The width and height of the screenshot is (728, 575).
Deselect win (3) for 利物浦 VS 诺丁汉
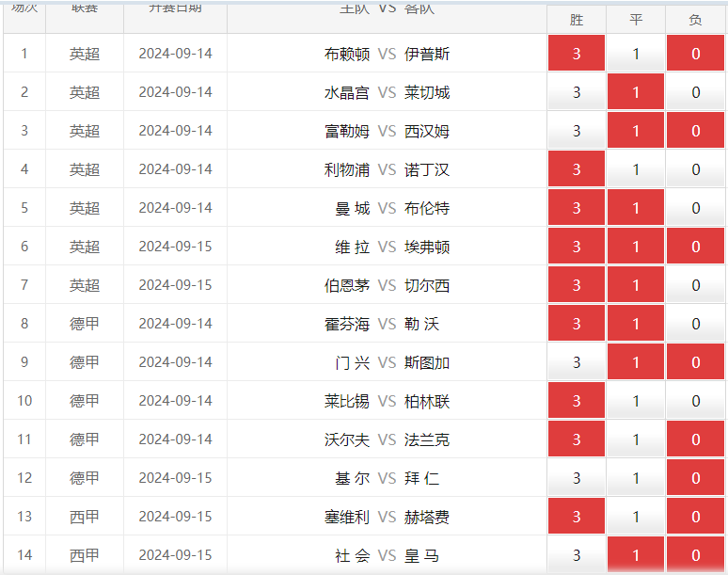coord(577,168)
